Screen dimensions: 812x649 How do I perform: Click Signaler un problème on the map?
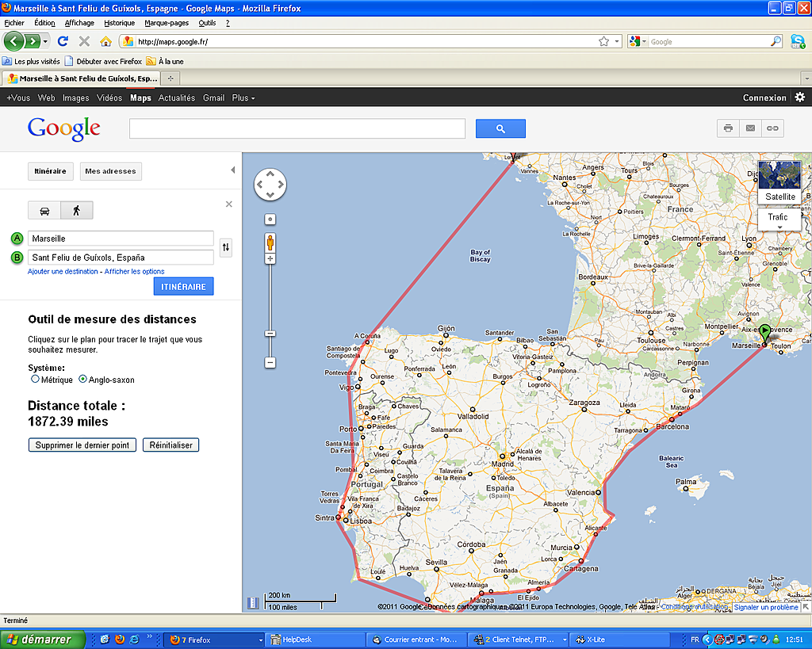(766, 607)
